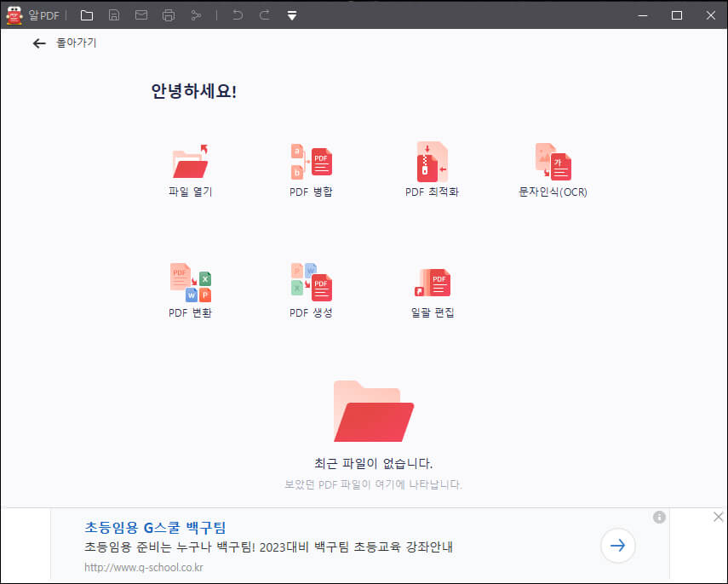The width and height of the screenshot is (728, 584).
Task: Click the redo arrow icon
Action: [264, 14]
